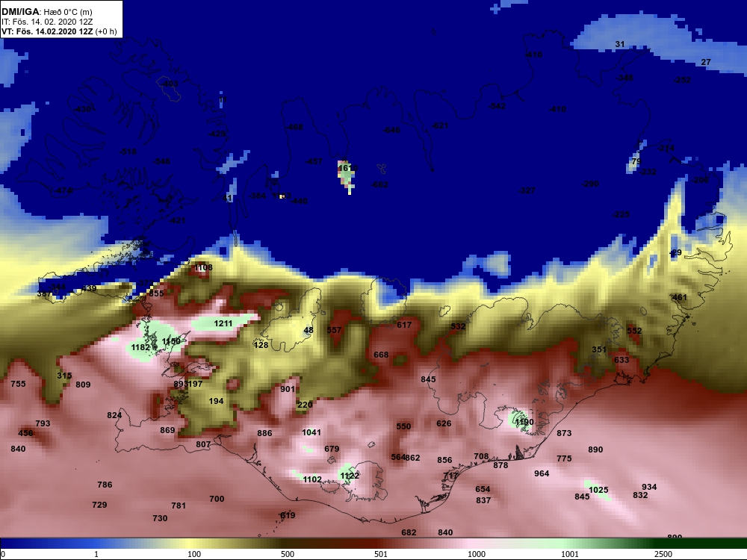The width and height of the screenshot is (747, 560).
Task: Click the map value '-252'
Action: (682, 80)
